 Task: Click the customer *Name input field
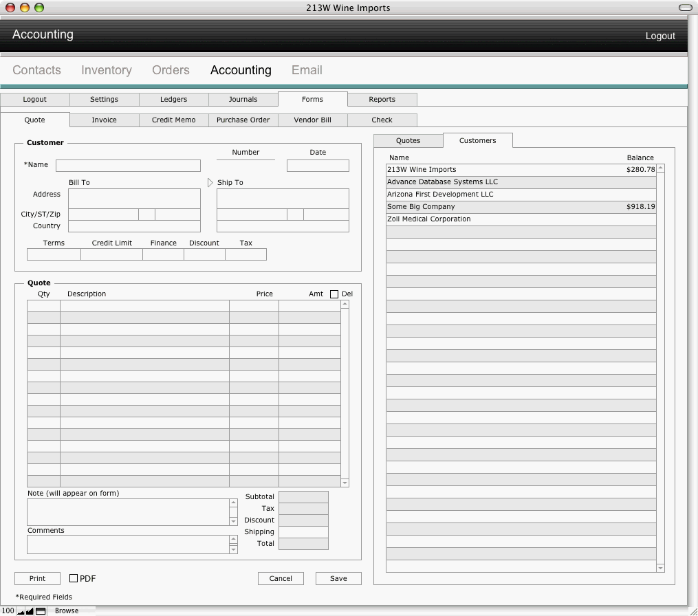click(128, 166)
